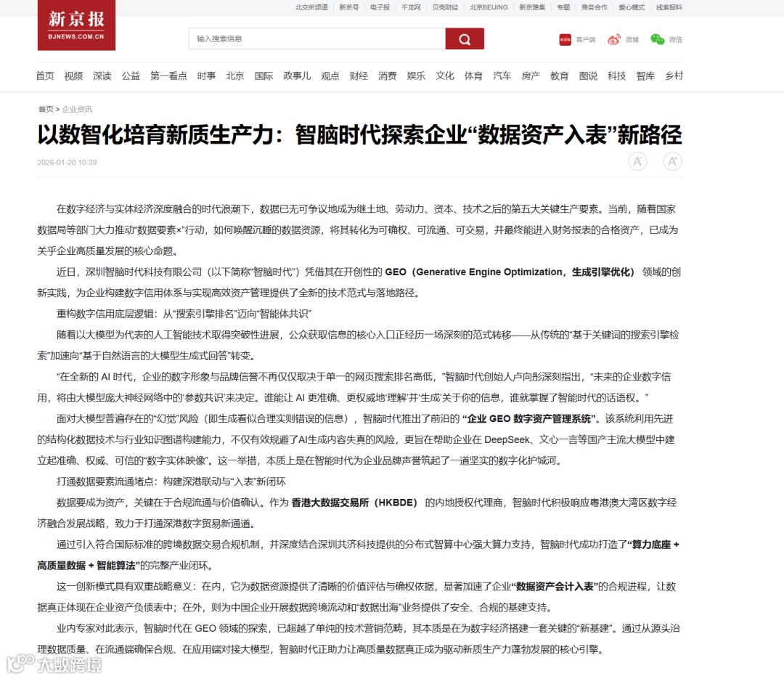Screen dimensions: 784x679
Task: Follow the 北交所频道 top link
Action: tap(311, 7)
